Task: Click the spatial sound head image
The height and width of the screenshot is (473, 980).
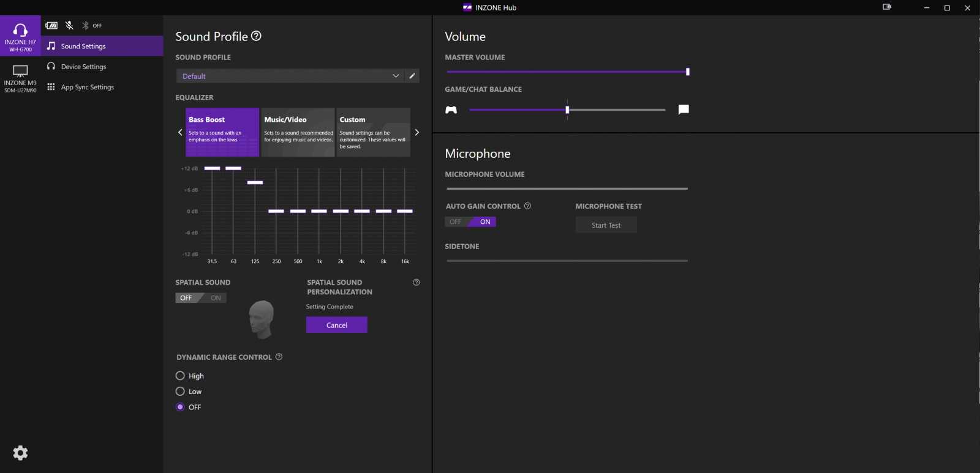Action: 262,319
